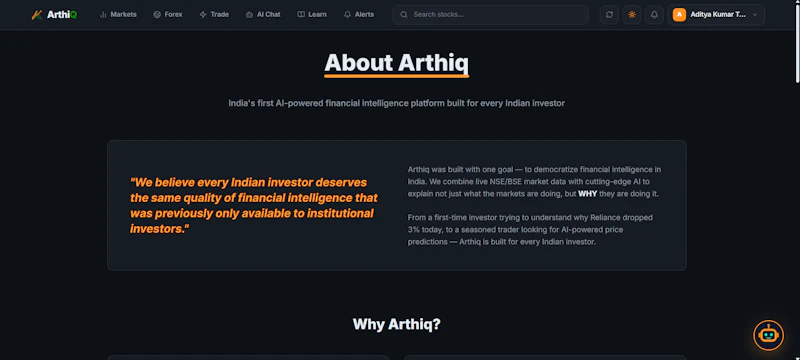Click the bold WHY word

(x=587, y=194)
